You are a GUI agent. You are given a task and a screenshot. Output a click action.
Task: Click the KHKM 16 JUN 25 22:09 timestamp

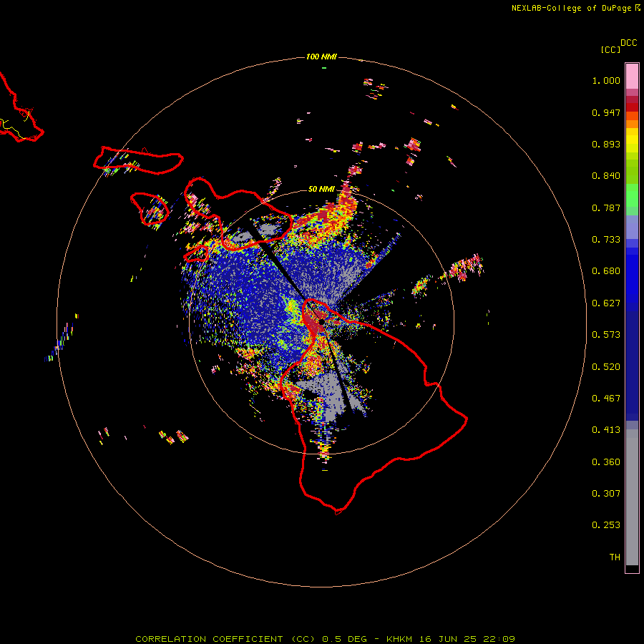tap(451, 639)
